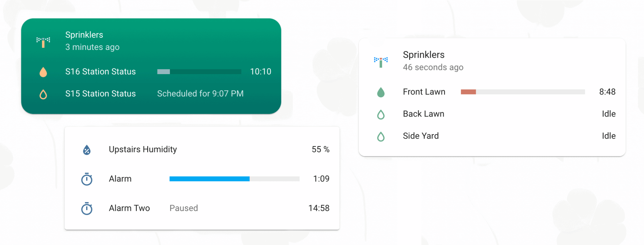Click the Alarm progress bar at 1:09
Viewport: 644px width, 245px height.
tap(234, 179)
